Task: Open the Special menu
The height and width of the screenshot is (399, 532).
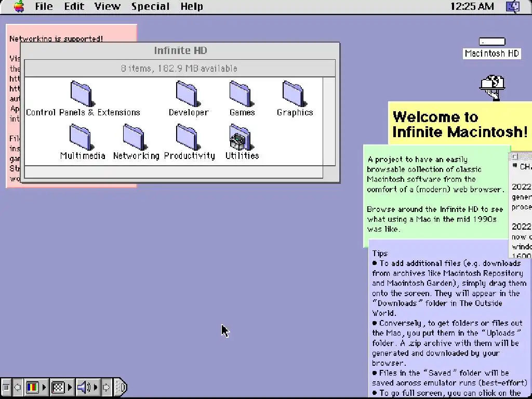Action: point(150,6)
